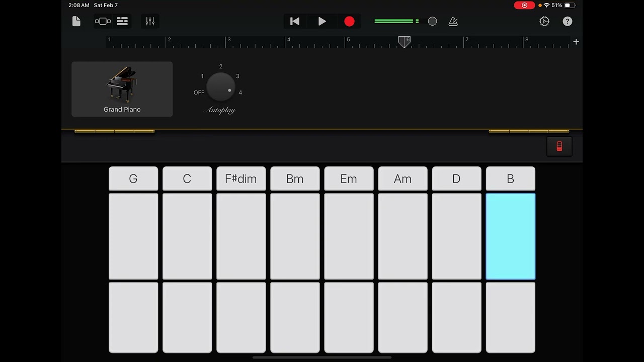Screen dimensions: 644x362
Task: Jump to bar 3 on the ruler
Action: pyautogui.click(x=229, y=40)
